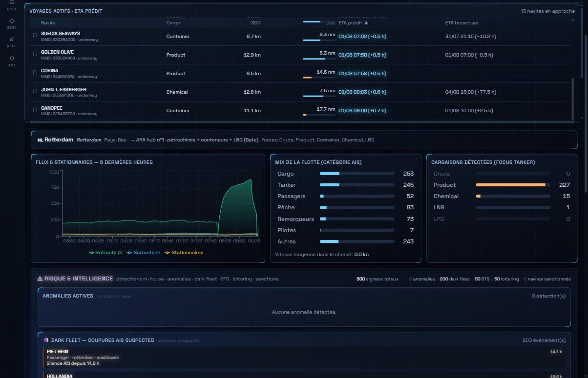Click the horizontal scrollbar under voyages table
The image size is (588, 378).
click(x=303, y=121)
